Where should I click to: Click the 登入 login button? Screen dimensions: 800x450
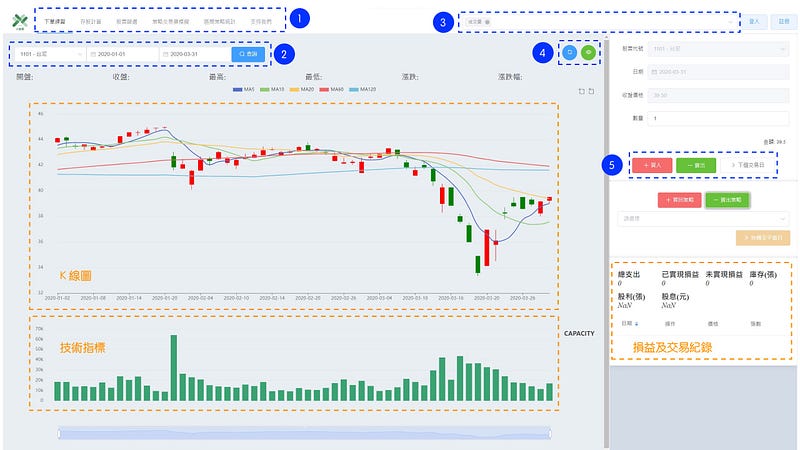(x=754, y=21)
